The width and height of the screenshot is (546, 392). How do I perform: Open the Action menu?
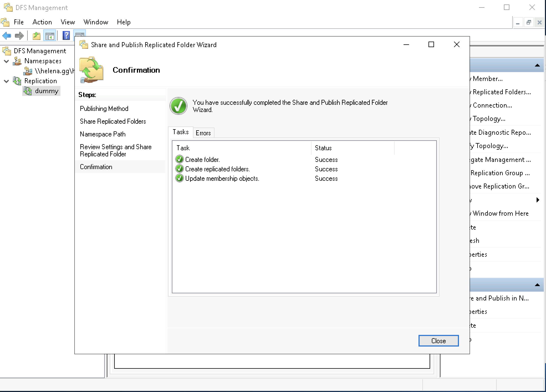pyautogui.click(x=42, y=22)
